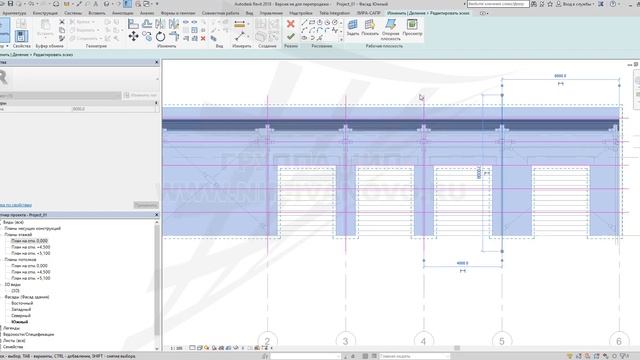Expand the Draw gallery bottom arrow
This screenshot has height=360, width=640.
tap(341, 40)
